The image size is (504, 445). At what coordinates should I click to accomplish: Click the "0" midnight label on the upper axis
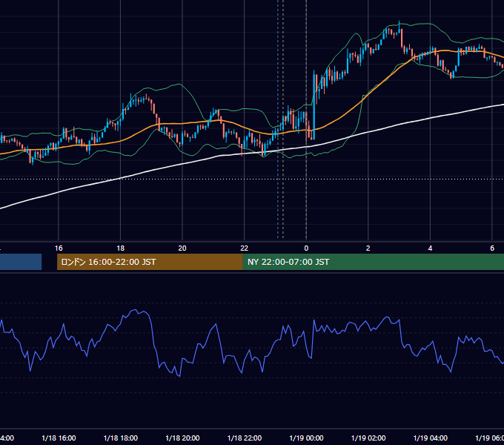(306, 248)
